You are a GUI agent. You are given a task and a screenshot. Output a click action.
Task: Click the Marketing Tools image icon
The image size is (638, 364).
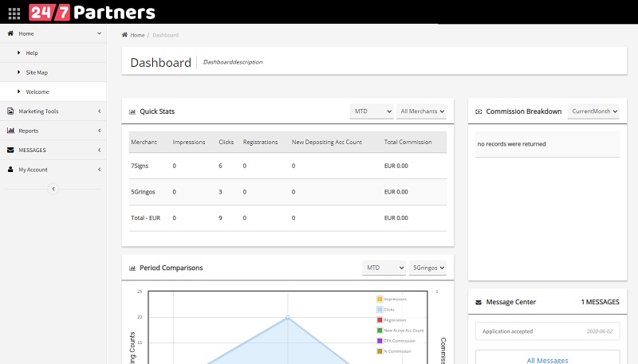click(x=10, y=111)
